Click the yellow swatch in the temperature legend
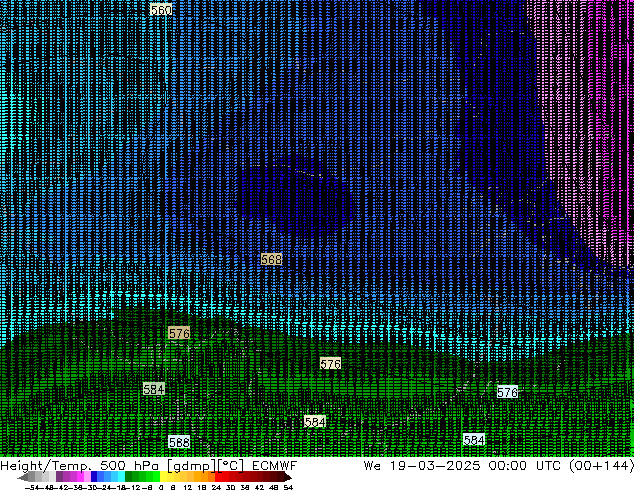Image resolution: width=634 pixels, height=490 pixels. click(x=163, y=477)
